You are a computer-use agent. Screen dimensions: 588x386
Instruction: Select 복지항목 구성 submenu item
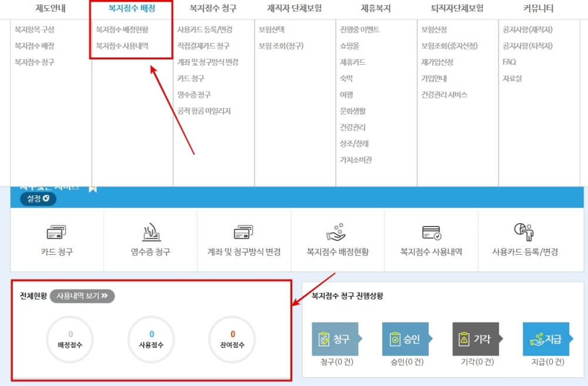[35, 29]
